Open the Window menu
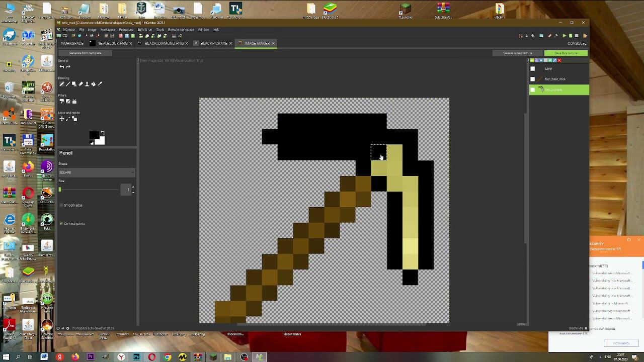 203,30
